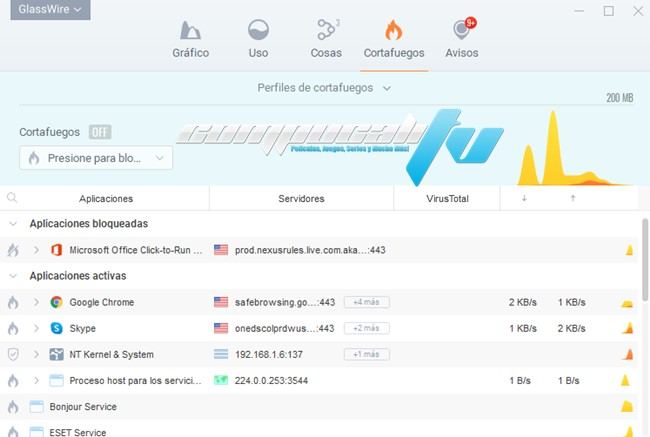Select the Cortafuegos tab
This screenshot has height=437, width=650.
pos(394,40)
